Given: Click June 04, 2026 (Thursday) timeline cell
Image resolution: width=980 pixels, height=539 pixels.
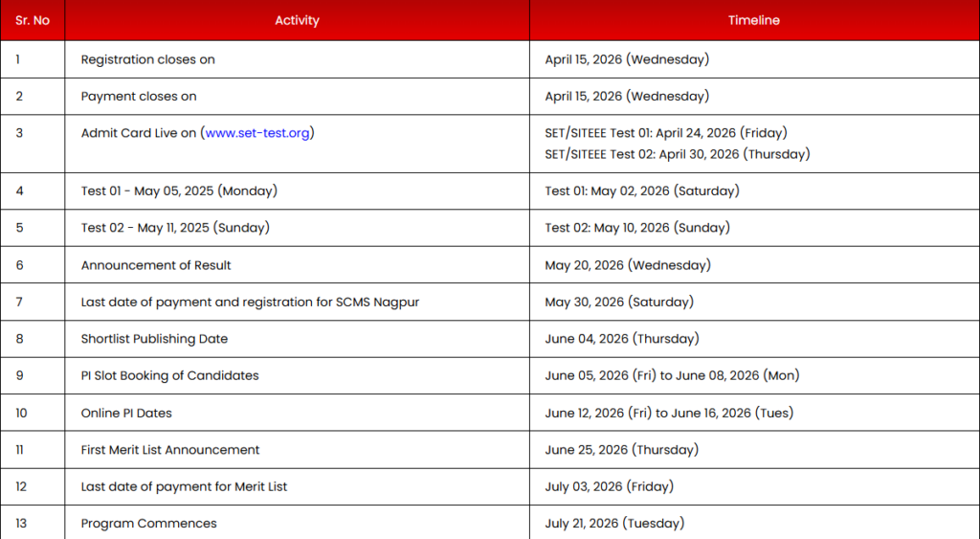Looking at the screenshot, I should click(x=754, y=339).
